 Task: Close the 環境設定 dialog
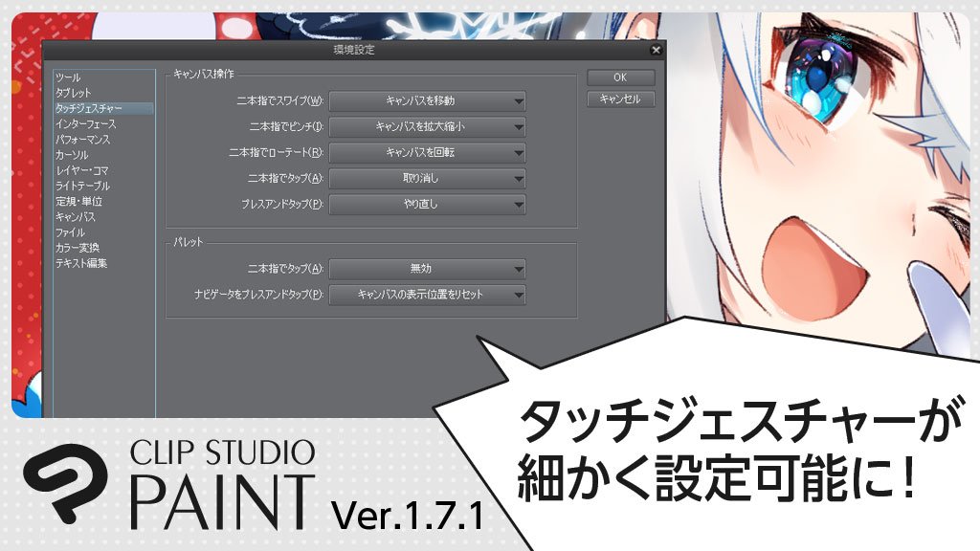click(656, 50)
